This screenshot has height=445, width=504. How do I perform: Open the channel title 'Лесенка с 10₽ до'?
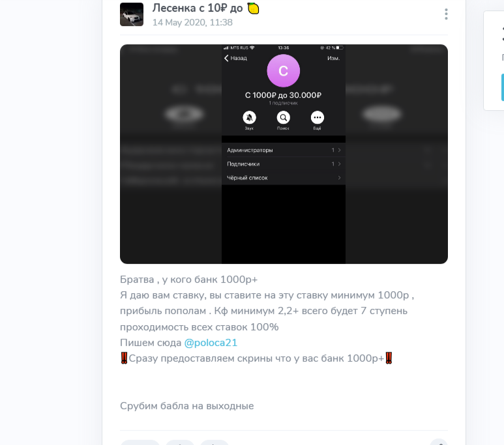[198, 8]
